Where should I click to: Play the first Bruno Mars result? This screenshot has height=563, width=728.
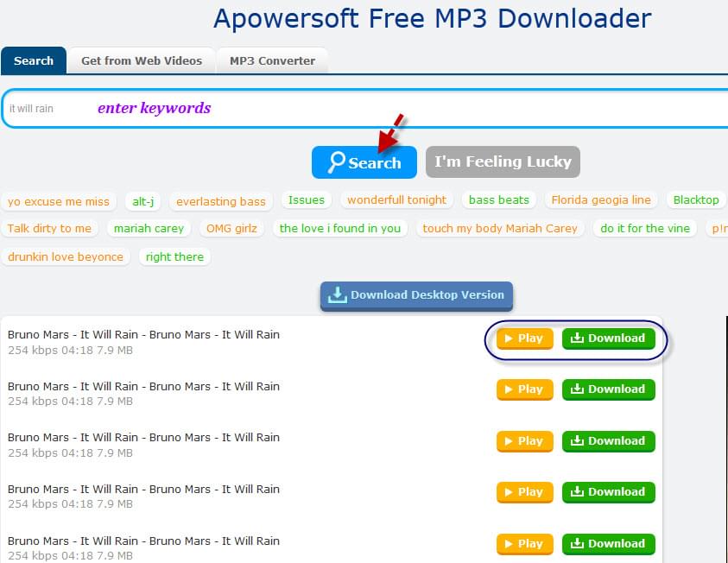525,338
